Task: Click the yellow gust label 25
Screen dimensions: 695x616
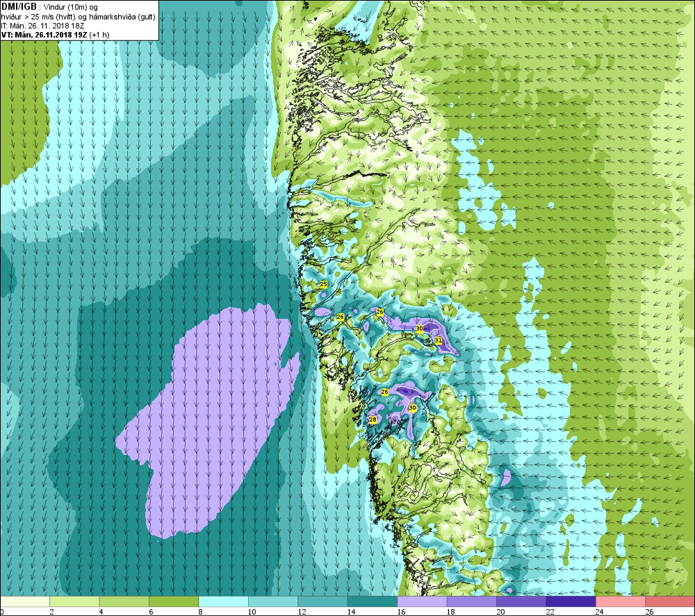Action: point(324,284)
